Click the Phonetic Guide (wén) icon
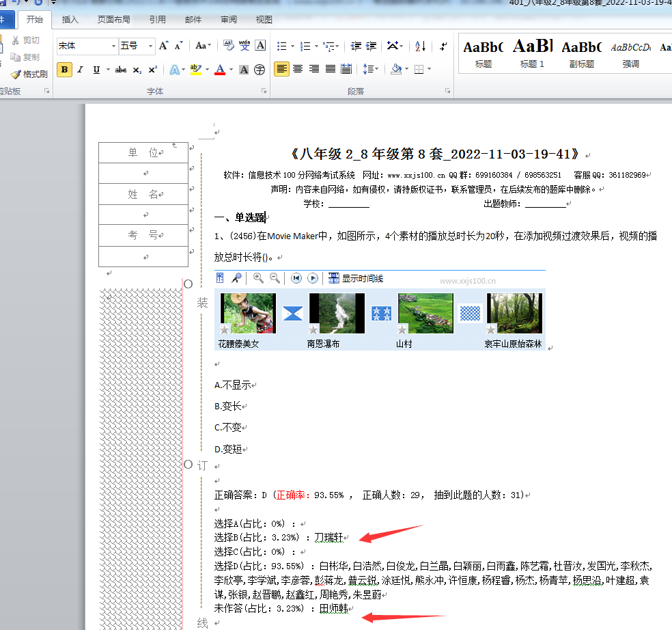 click(x=244, y=46)
